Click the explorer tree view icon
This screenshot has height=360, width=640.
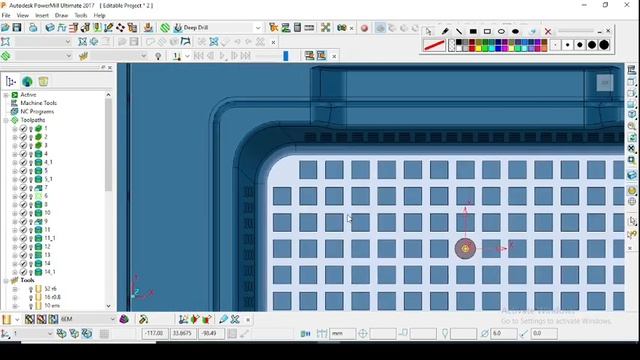click(x=11, y=82)
